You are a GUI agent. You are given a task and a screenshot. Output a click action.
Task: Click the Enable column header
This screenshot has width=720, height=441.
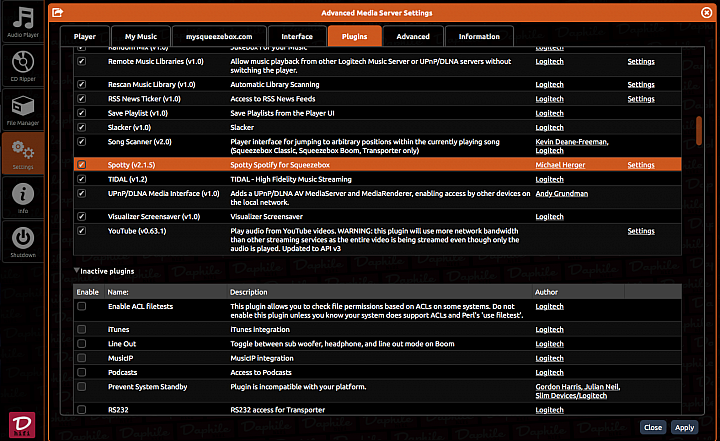coord(88,292)
